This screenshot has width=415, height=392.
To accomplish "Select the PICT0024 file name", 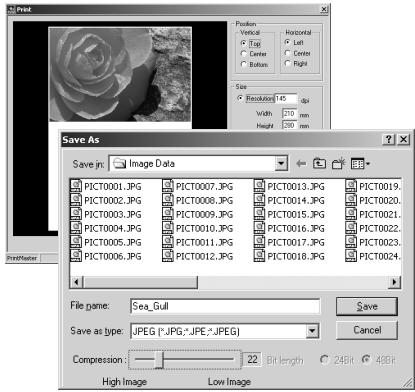I will click(379, 256).
